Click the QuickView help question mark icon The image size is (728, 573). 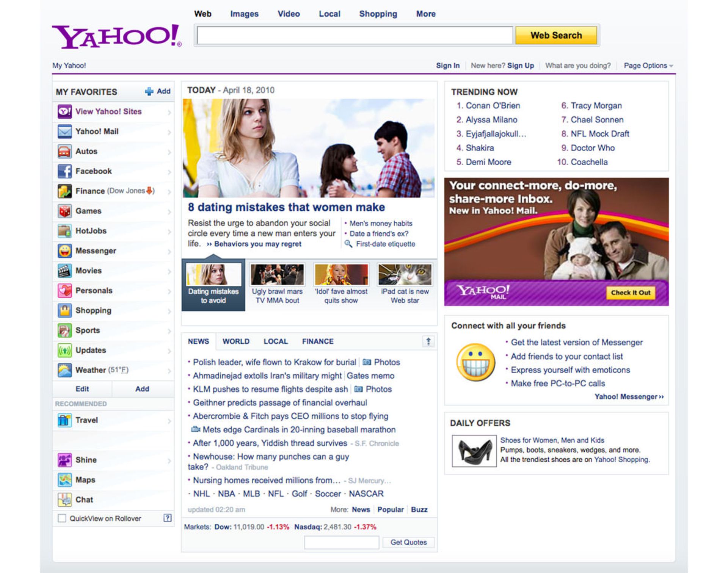tap(167, 518)
